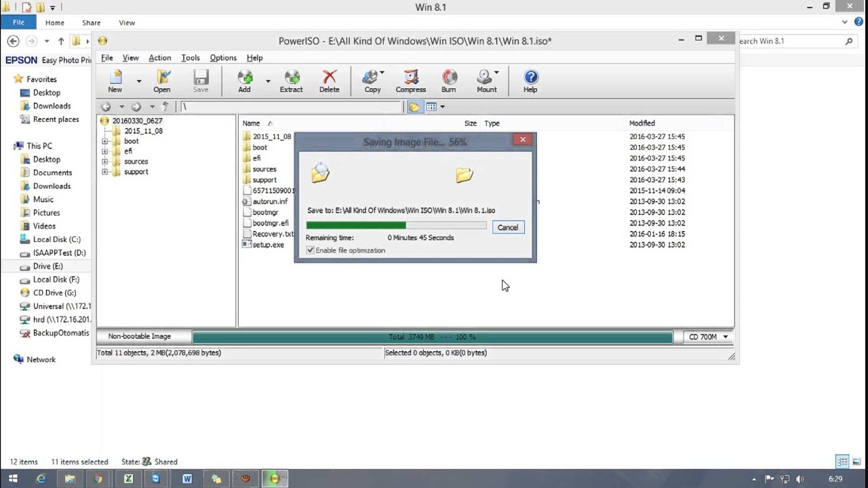Click the PowerISO taskbar icon
This screenshot has width=868, height=488.
[x=275, y=479]
